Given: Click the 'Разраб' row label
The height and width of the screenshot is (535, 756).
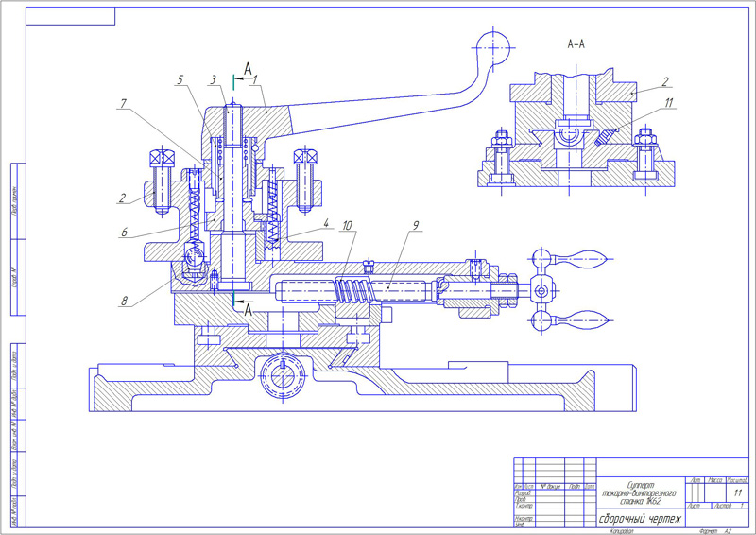Looking at the screenshot, I should coord(524,493).
